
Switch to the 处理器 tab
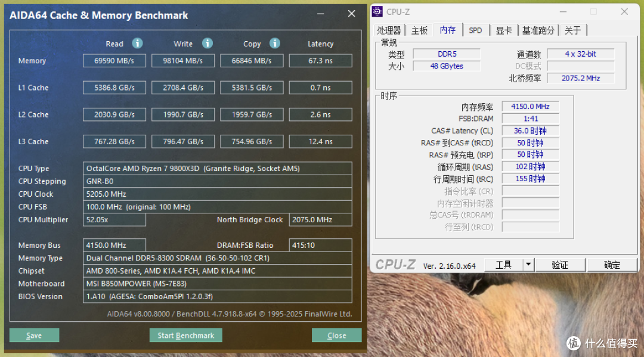pyautogui.click(x=388, y=29)
